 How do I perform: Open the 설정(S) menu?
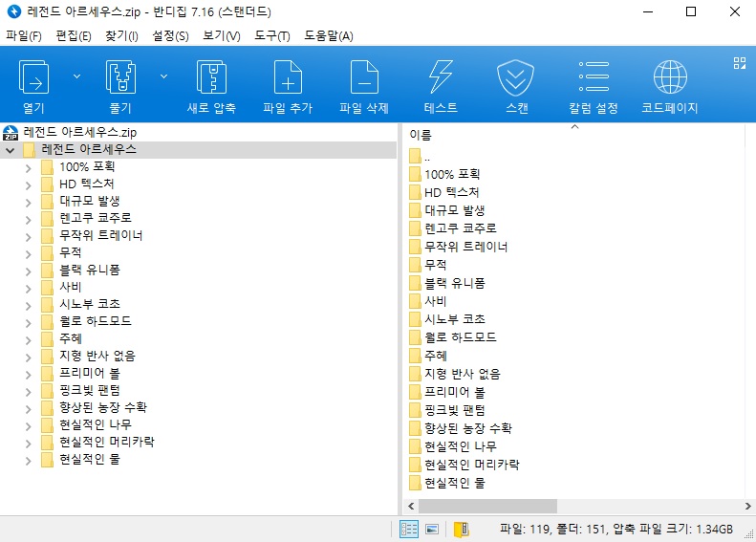click(x=170, y=35)
